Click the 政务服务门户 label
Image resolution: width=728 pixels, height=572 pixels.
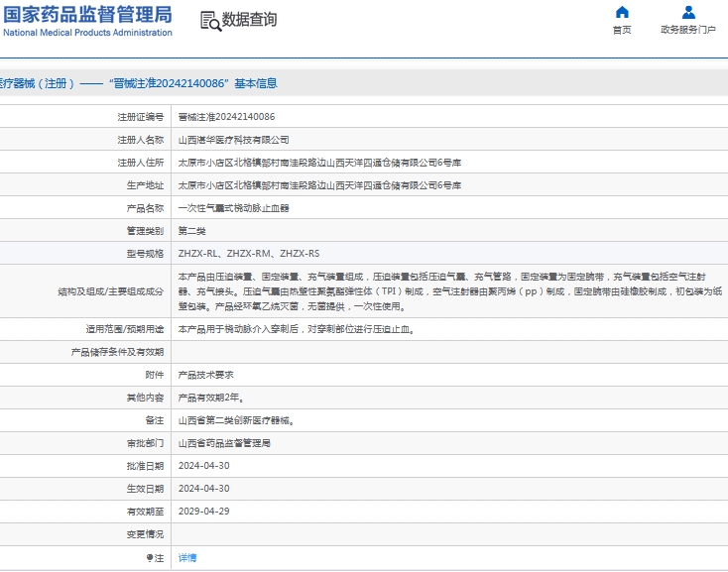[688, 30]
